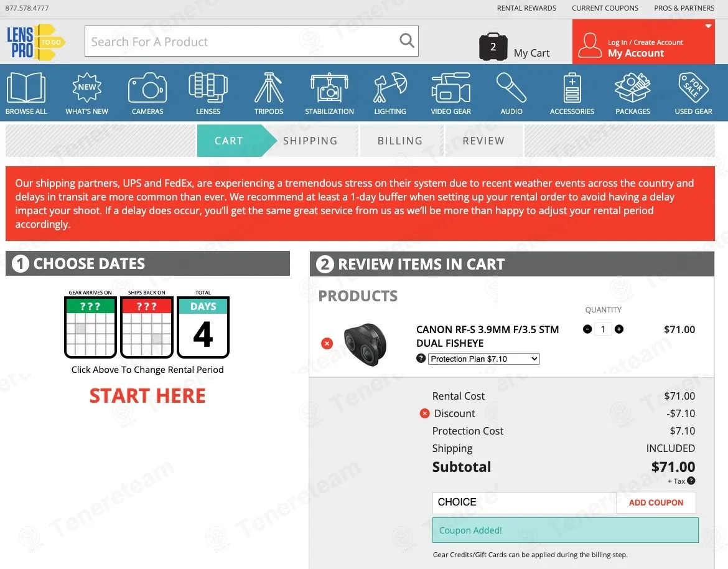Decrease quantity with the minus button
728x569 pixels.
click(x=587, y=329)
